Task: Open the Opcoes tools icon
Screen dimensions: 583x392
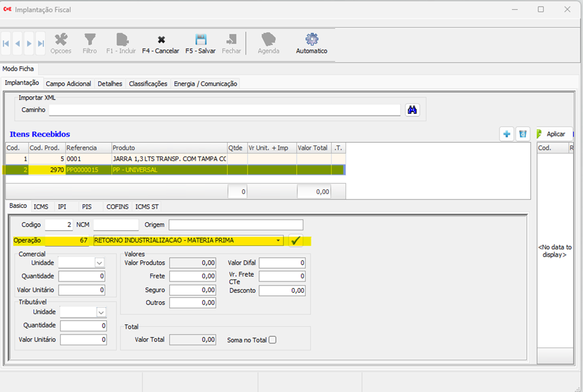Action: pos(61,40)
